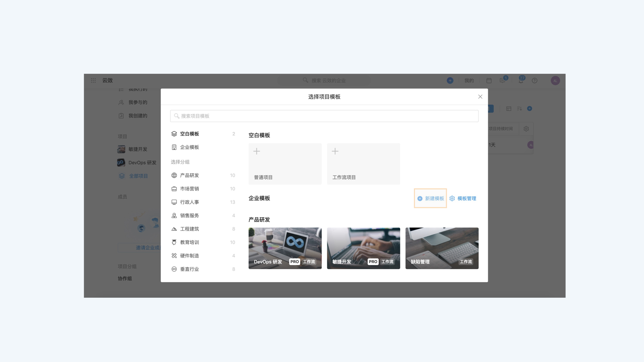This screenshot has height=362, width=644.
Task: Pick the 缺陷管理 template thumbnail
Action: click(x=442, y=248)
